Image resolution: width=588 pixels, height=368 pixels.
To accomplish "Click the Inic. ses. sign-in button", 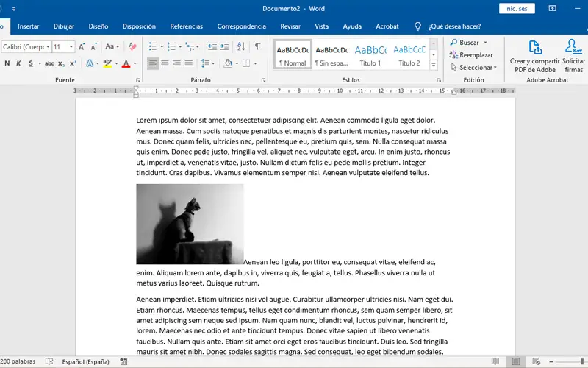I will (519, 9).
